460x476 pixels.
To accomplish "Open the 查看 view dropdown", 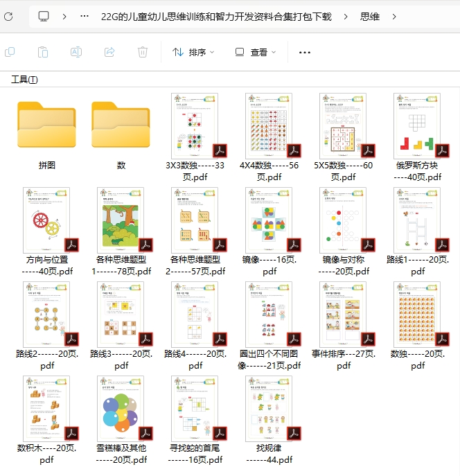I will (255, 52).
